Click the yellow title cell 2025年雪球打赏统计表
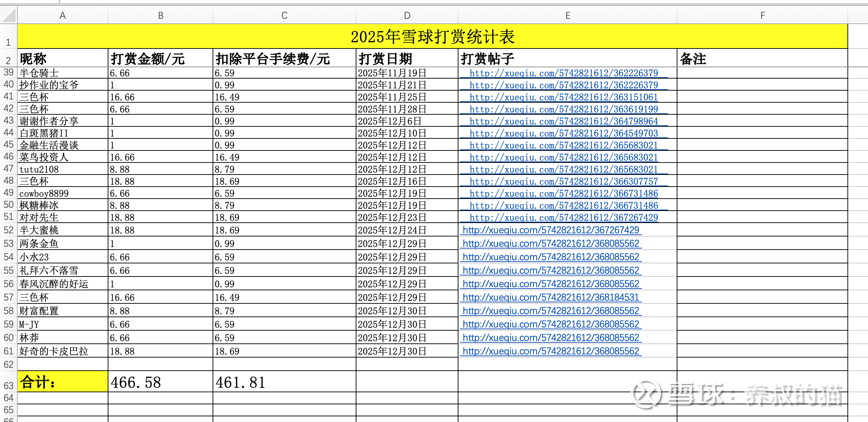The height and width of the screenshot is (422, 868). [432, 37]
